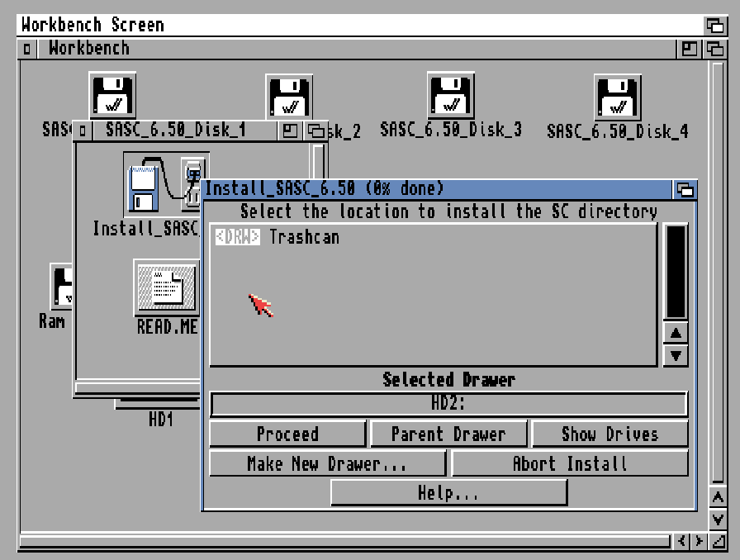Click the installer window depth gadget
This screenshot has height=560, width=740.
point(685,190)
